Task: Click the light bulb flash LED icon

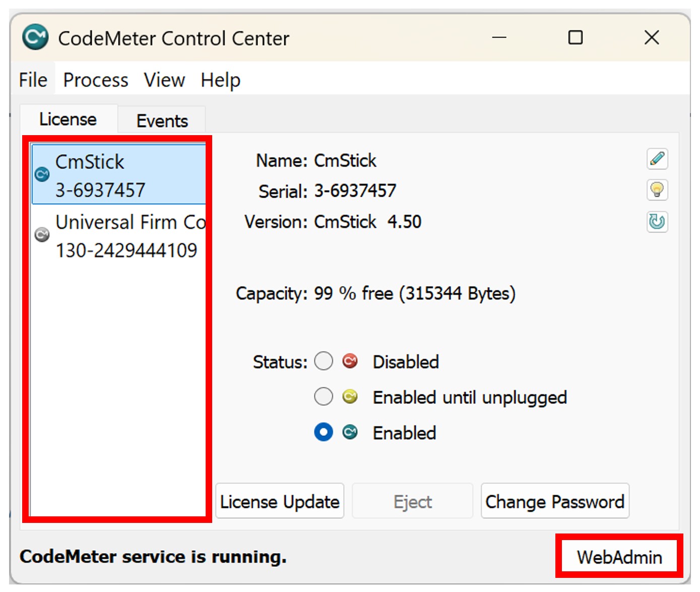Action: click(657, 190)
